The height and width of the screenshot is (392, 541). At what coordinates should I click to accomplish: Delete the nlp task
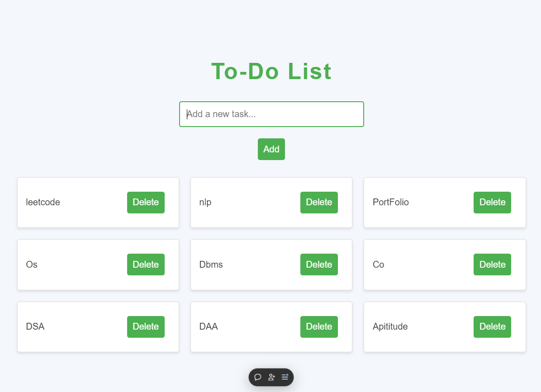click(x=319, y=203)
